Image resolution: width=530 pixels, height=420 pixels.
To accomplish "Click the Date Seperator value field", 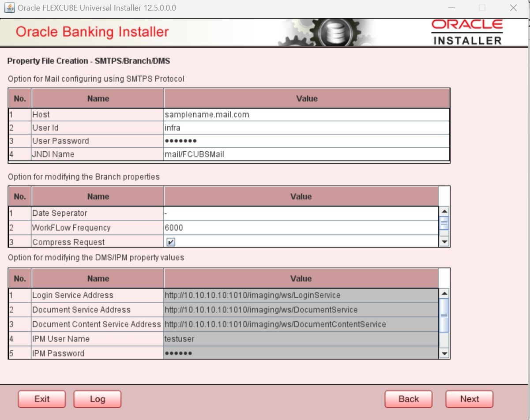I will click(301, 213).
